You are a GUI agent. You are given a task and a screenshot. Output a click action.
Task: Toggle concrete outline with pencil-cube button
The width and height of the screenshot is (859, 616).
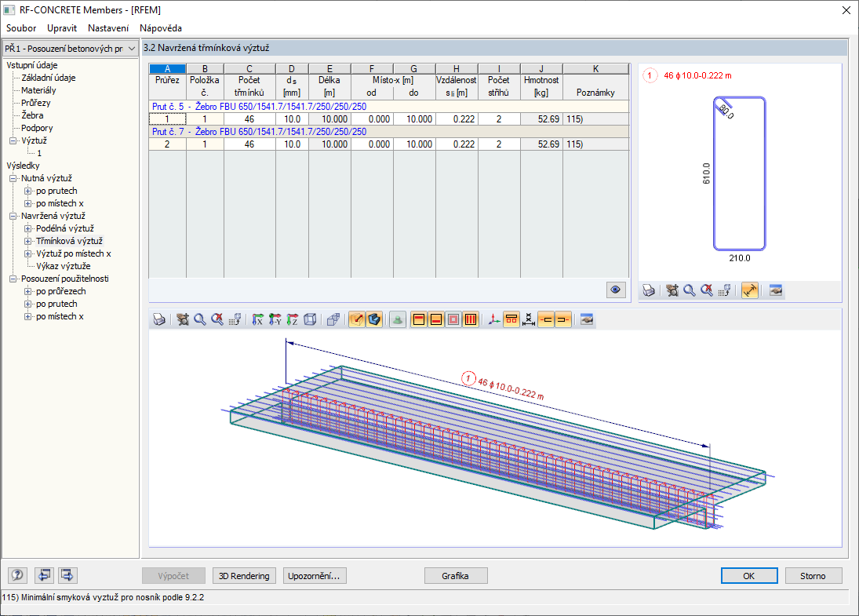pyautogui.click(x=357, y=319)
